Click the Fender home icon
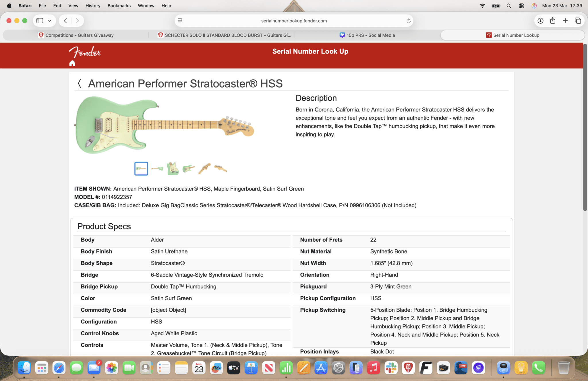Viewport: 588px width, 381px height. coord(72,63)
